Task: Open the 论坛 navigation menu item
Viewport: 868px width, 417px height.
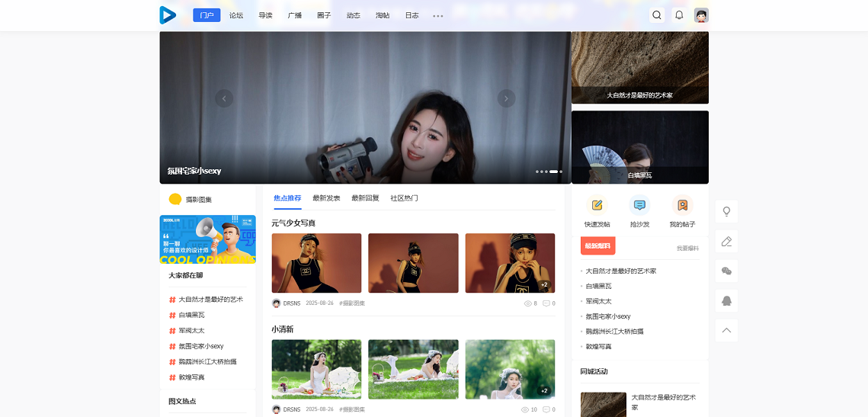Action: [236, 15]
